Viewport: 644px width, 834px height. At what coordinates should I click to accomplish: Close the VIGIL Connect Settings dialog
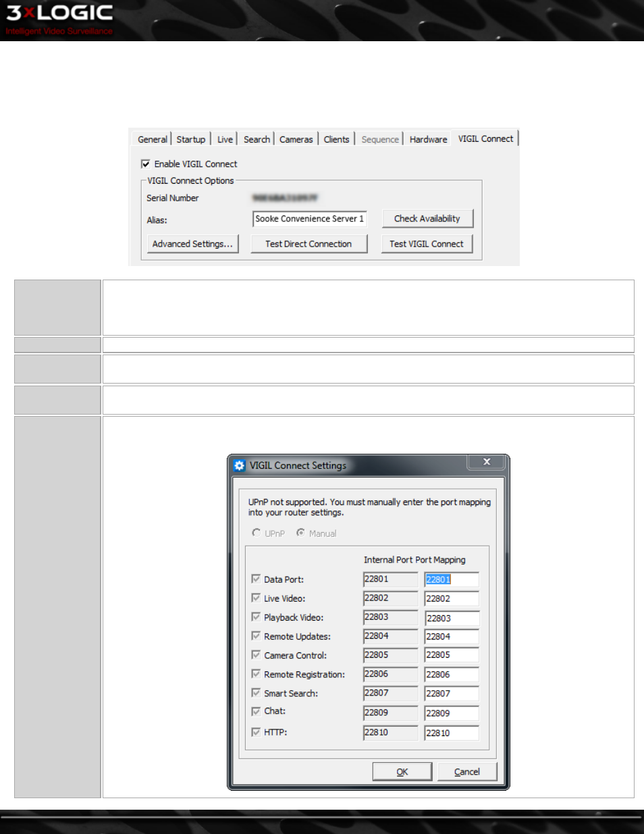[x=486, y=462]
